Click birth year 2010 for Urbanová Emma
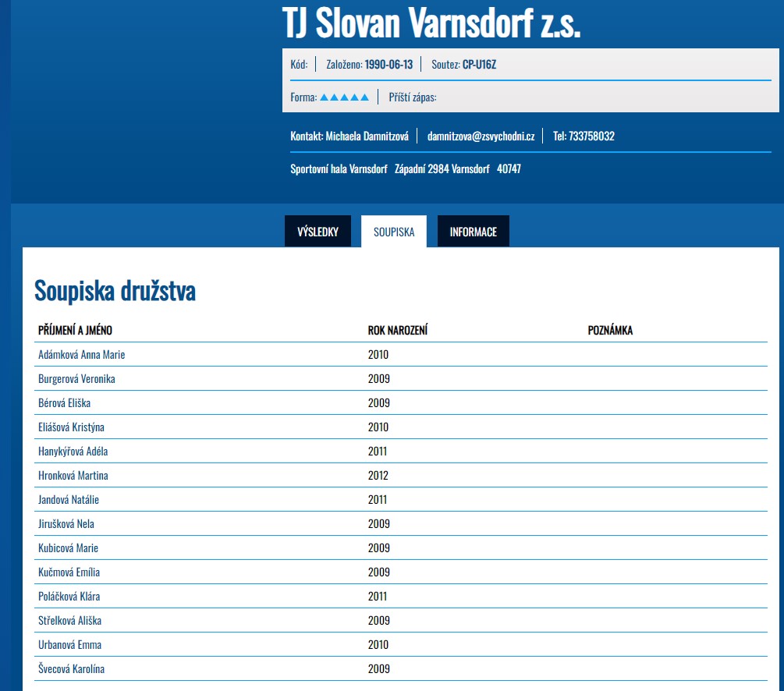Image resolution: width=784 pixels, height=691 pixels. click(378, 644)
